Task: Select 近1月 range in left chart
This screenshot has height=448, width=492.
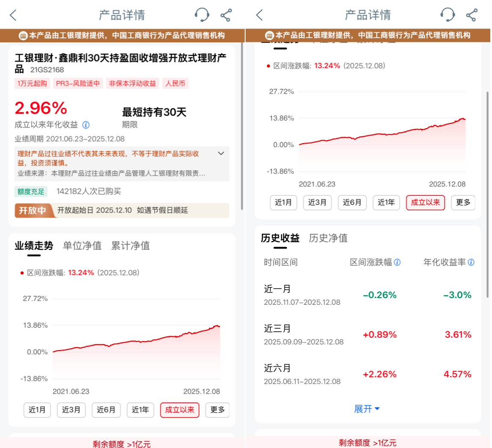Action: tap(37, 410)
